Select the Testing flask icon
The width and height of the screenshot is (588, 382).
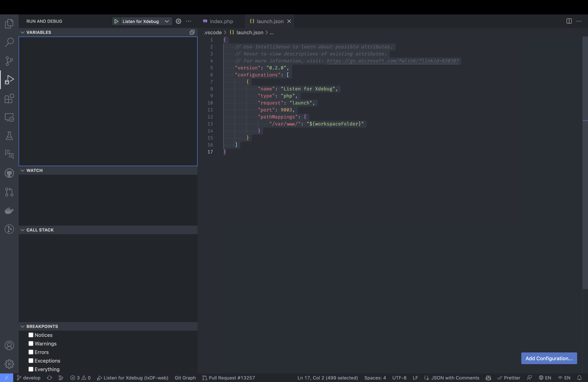(9, 136)
